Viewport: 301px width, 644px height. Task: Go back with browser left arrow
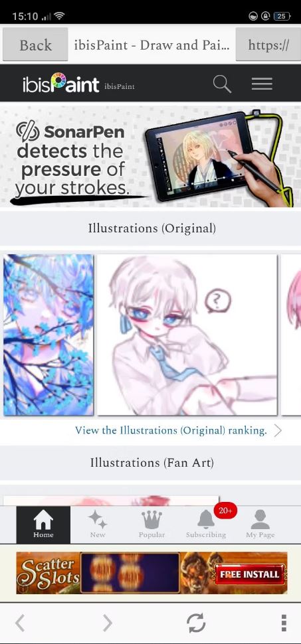pyautogui.click(x=20, y=623)
